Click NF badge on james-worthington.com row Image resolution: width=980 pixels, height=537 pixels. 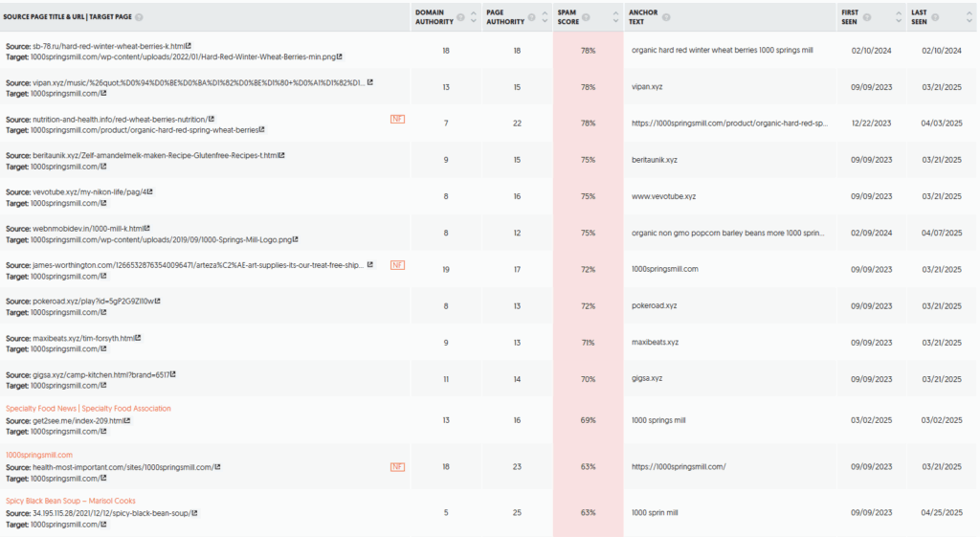397,265
